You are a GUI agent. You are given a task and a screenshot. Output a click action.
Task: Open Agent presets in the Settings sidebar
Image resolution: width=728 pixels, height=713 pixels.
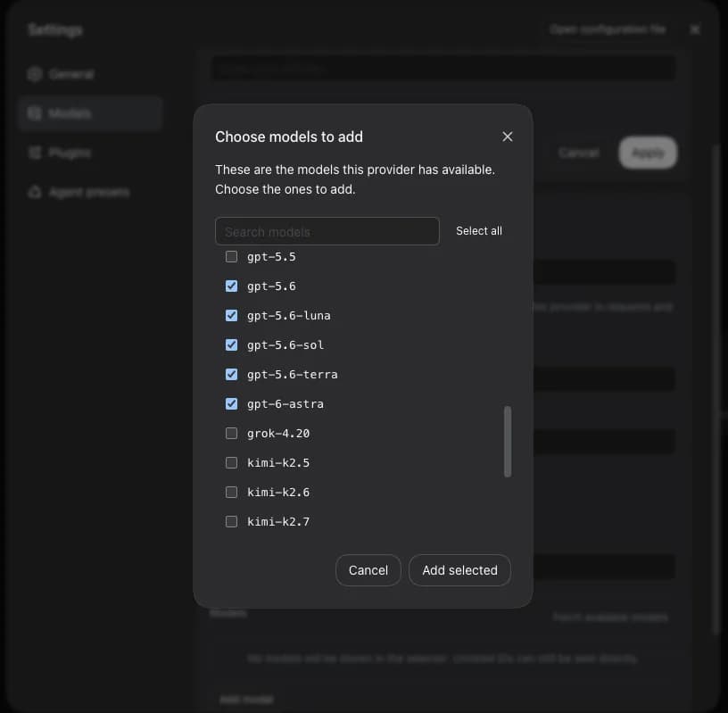pyautogui.click(x=90, y=192)
